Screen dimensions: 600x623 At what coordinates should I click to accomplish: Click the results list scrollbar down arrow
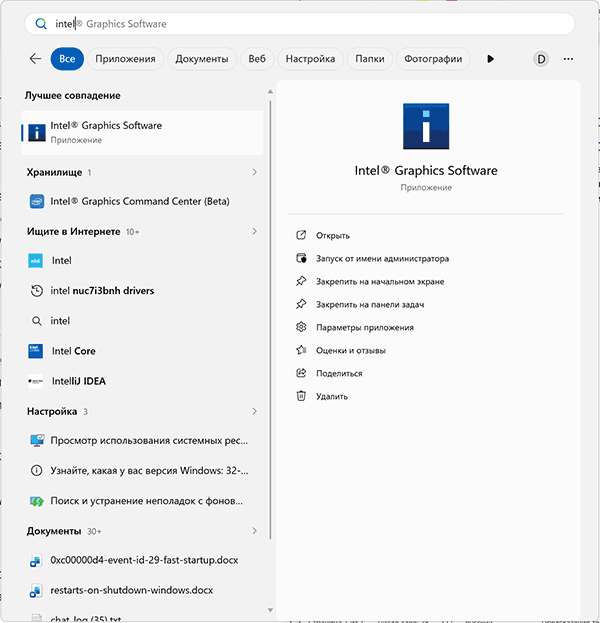click(x=270, y=610)
